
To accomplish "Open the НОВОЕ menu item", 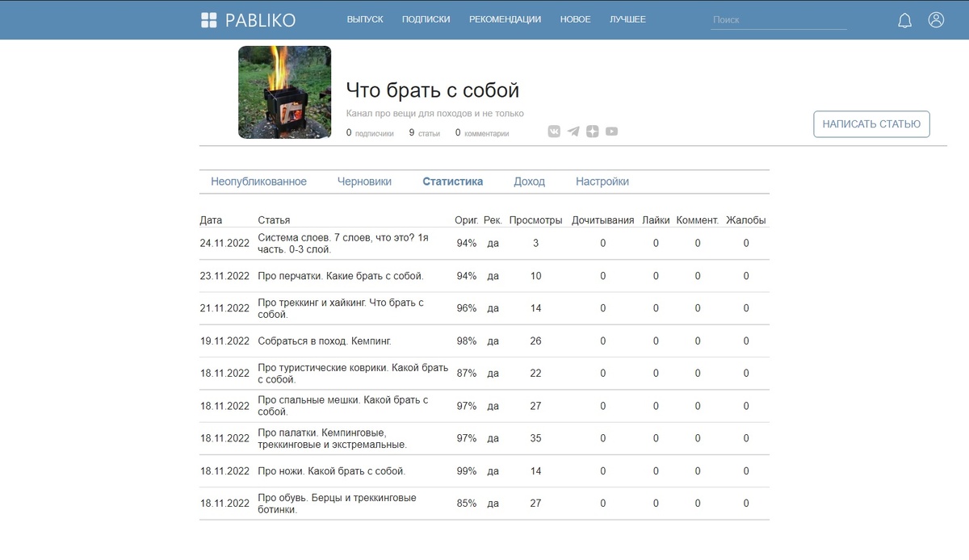I will pos(575,19).
